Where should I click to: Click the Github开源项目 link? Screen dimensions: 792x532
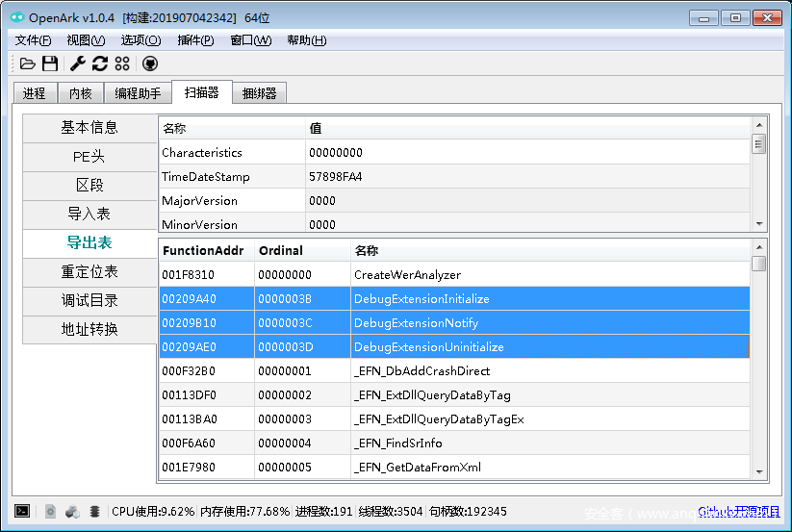738,511
